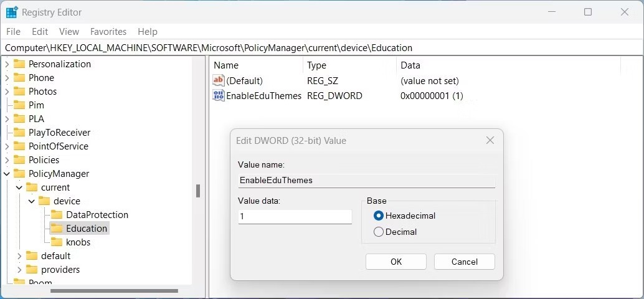Select the PlayToReceiver key label
This screenshot has height=299, width=644.
60,133
